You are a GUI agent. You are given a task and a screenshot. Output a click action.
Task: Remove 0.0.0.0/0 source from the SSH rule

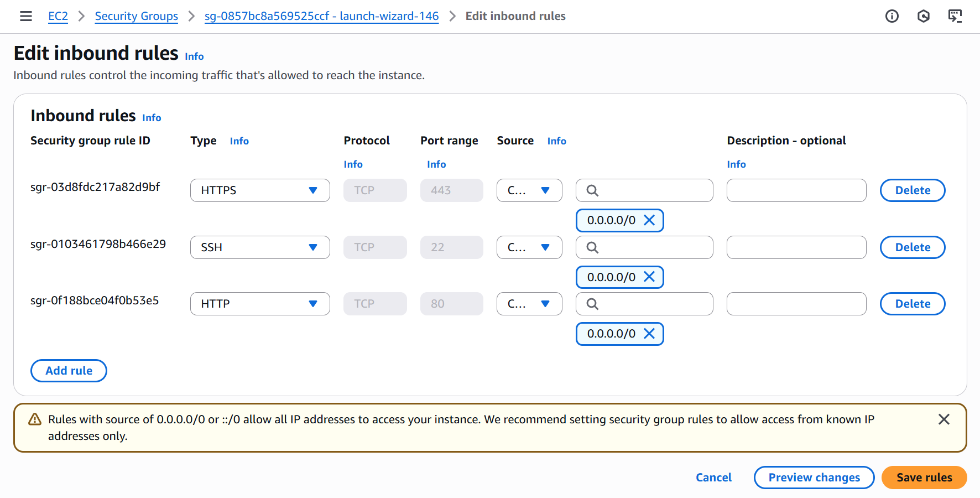click(x=649, y=277)
